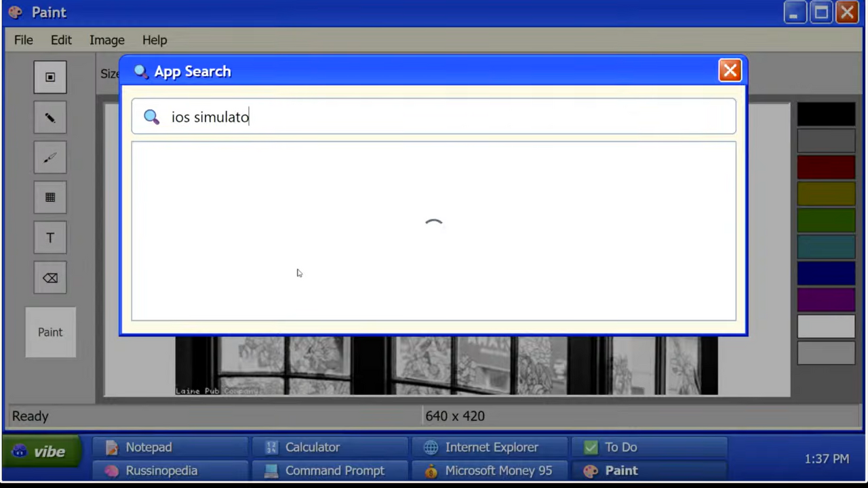Pick the green color swatch
The image size is (868, 488).
(826, 220)
